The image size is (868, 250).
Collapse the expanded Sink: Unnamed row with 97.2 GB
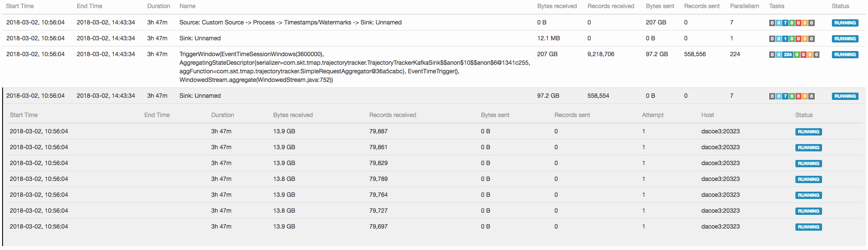coord(200,96)
